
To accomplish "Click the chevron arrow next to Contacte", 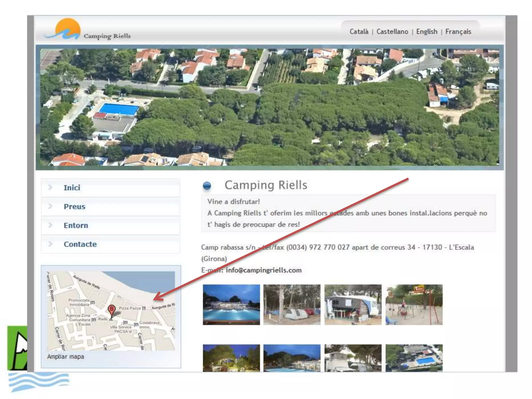I will click(x=50, y=244).
